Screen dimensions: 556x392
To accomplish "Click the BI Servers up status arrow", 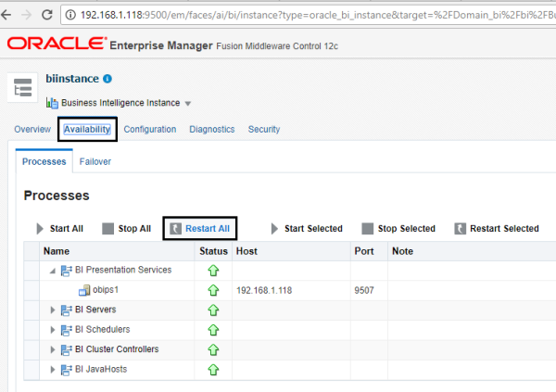I will tap(213, 310).
